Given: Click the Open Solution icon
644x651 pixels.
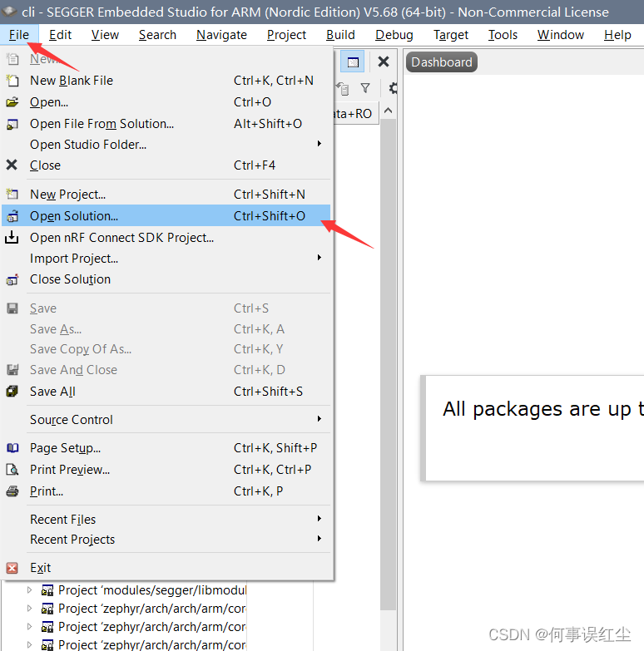Looking at the screenshot, I should click(12, 216).
